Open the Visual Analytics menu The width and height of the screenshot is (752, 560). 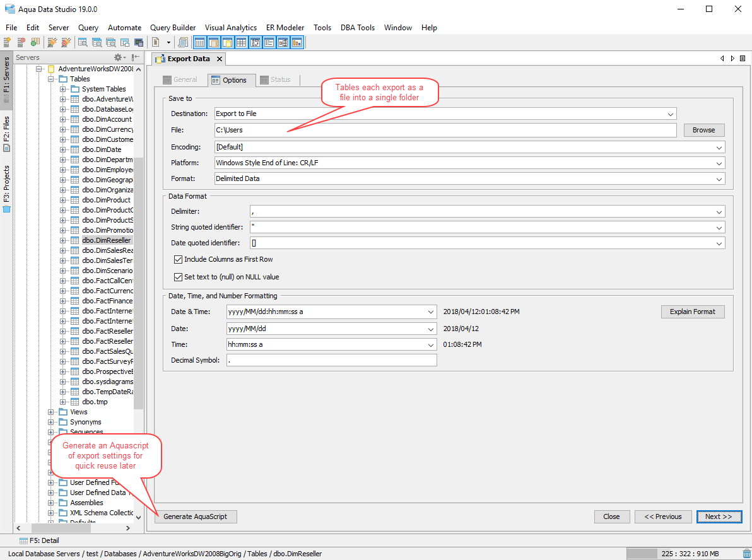pos(231,27)
